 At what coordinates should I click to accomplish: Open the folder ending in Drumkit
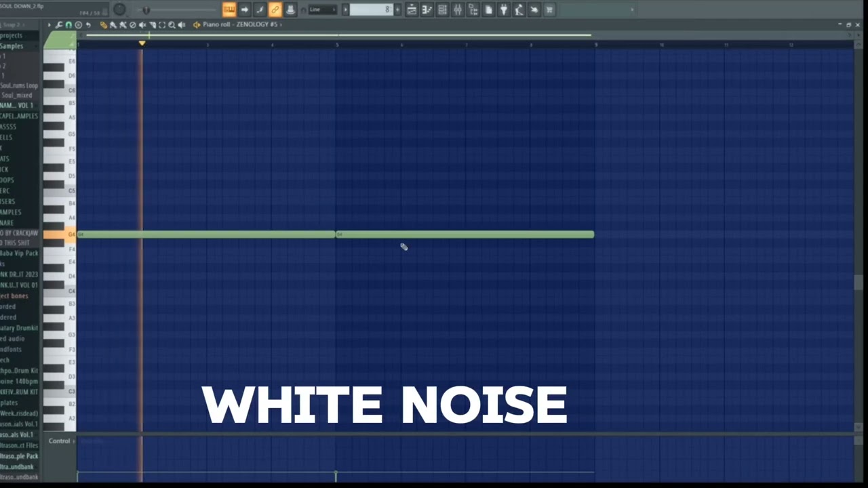click(x=19, y=327)
